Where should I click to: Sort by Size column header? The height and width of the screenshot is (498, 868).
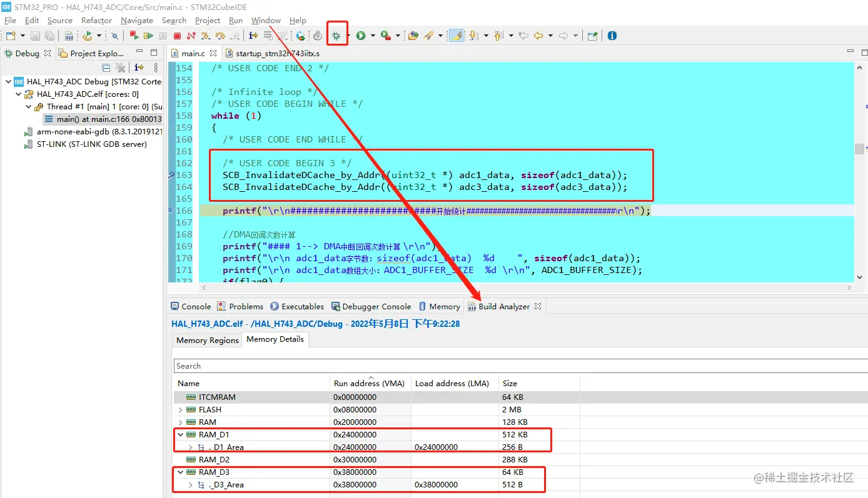coord(538,384)
